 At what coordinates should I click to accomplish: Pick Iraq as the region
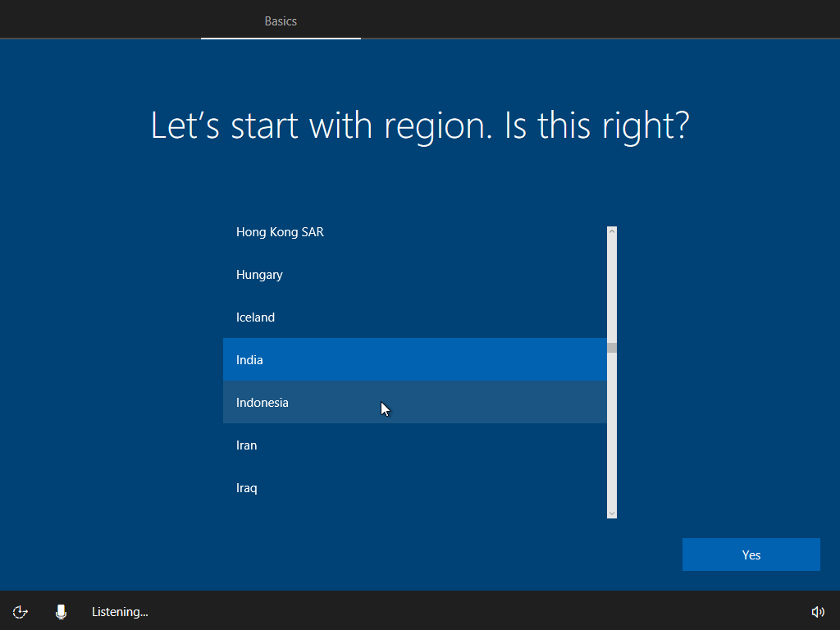pos(414,487)
